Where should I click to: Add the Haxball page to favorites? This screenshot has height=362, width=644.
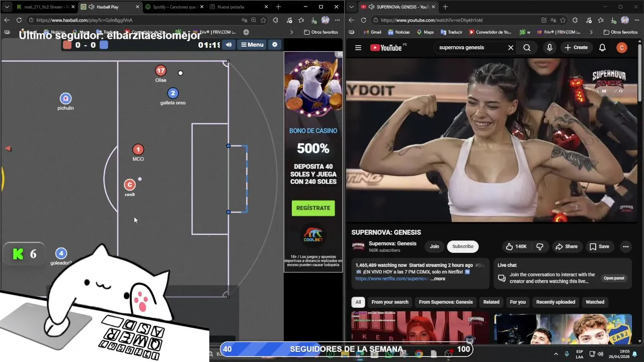263,20
